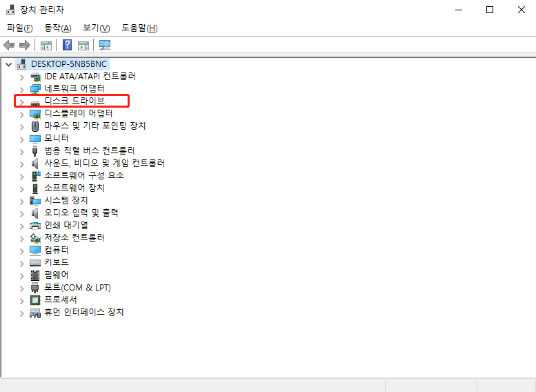The width and height of the screenshot is (536, 392).
Task: Open the 동작(A) menu
Action: click(58, 28)
